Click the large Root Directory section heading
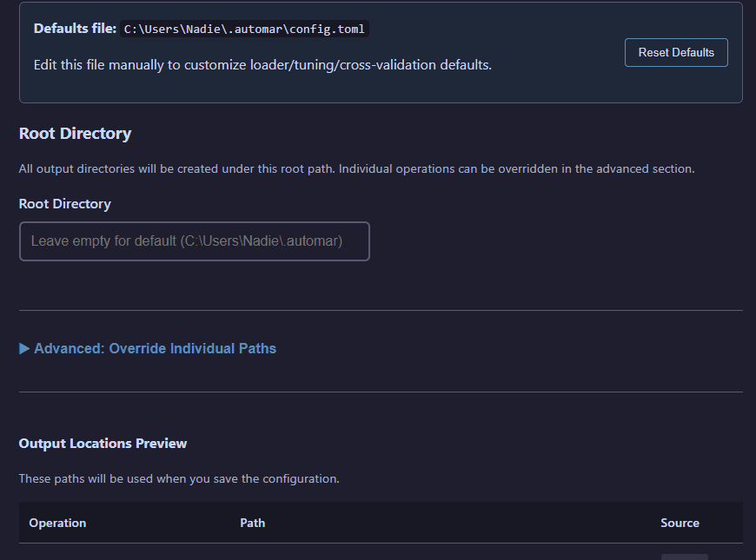This screenshot has width=756, height=560. (x=75, y=134)
